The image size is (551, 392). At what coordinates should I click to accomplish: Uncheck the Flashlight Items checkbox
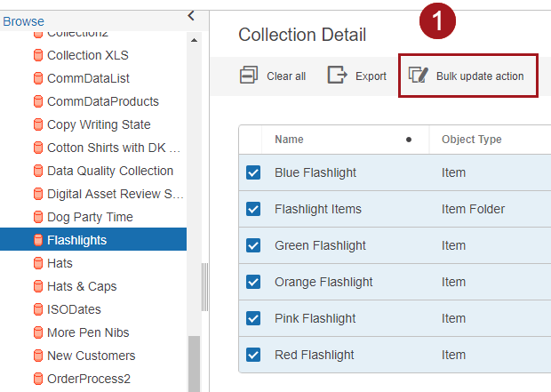(253, 209)
